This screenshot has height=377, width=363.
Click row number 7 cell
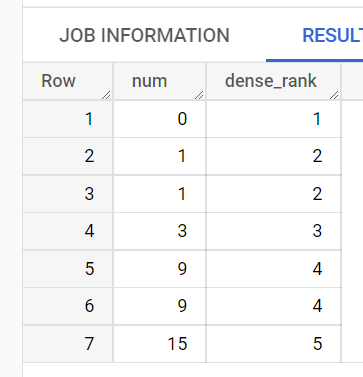tap(68, 344)
